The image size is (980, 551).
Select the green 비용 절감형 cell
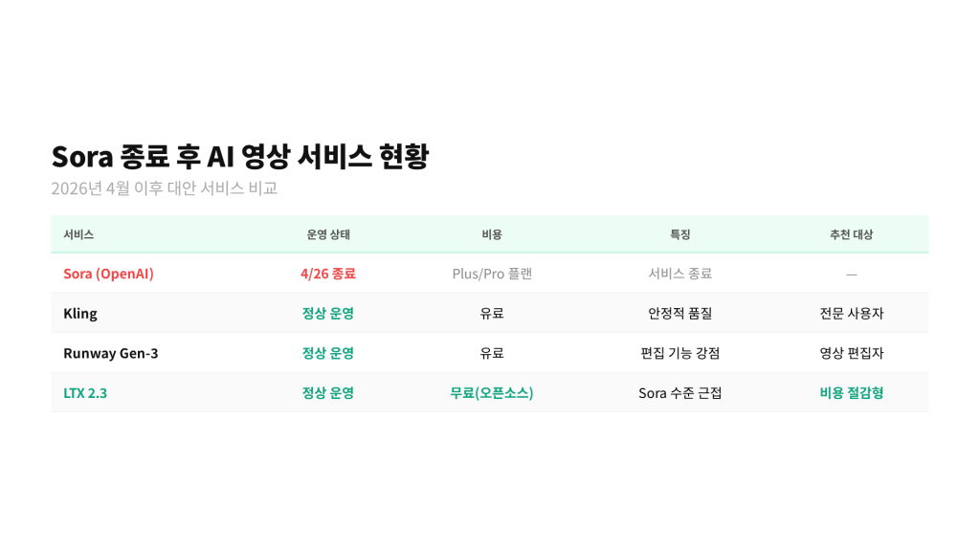pos(851,393)
